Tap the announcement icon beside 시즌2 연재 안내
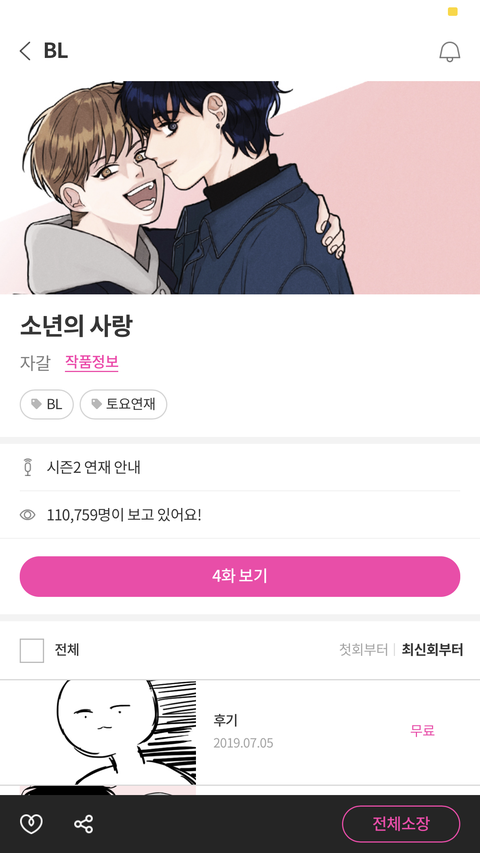Image resolution: width=480 pixels, height=853 pixels. pos(28,467)
